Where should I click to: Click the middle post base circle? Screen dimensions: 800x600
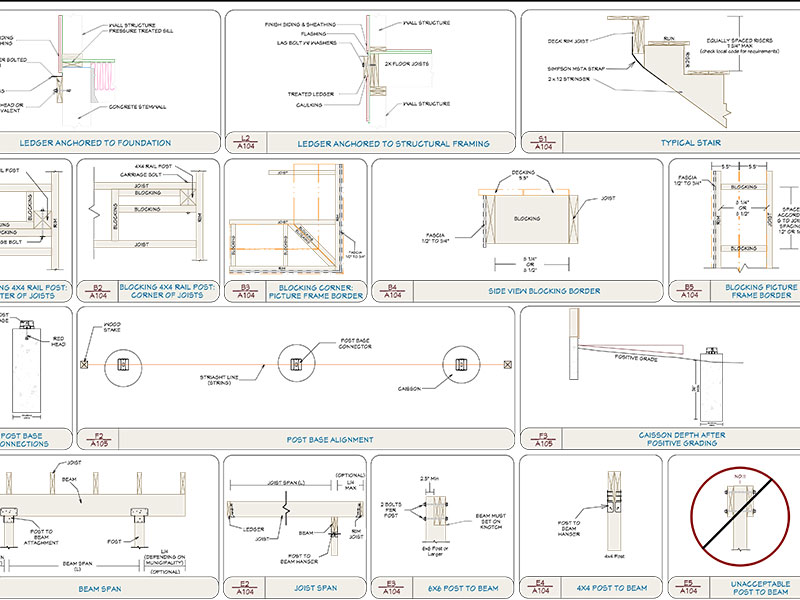(x=296, y=364)
